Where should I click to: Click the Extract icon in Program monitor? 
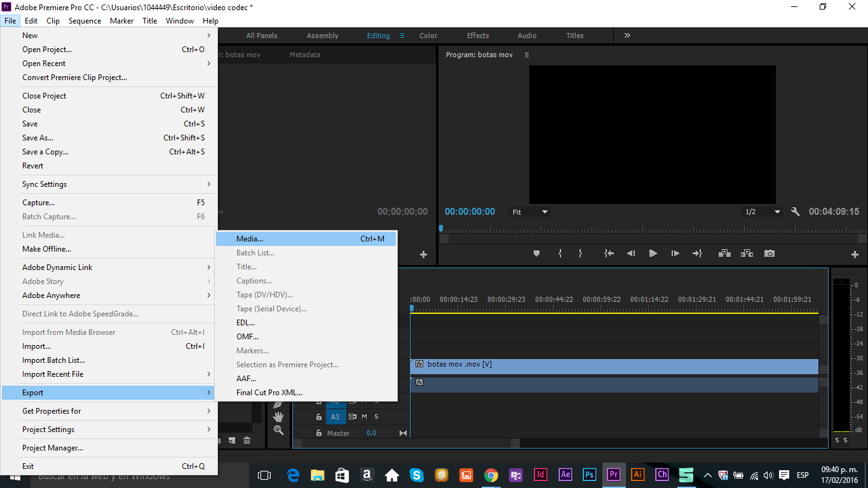pos(747,253)
